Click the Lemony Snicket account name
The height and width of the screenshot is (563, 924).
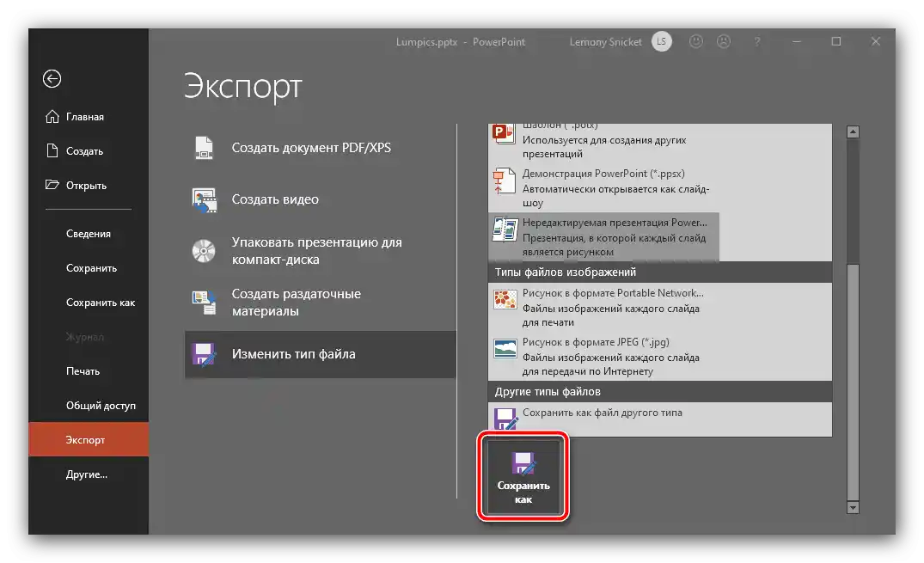(x=605, y=42)
